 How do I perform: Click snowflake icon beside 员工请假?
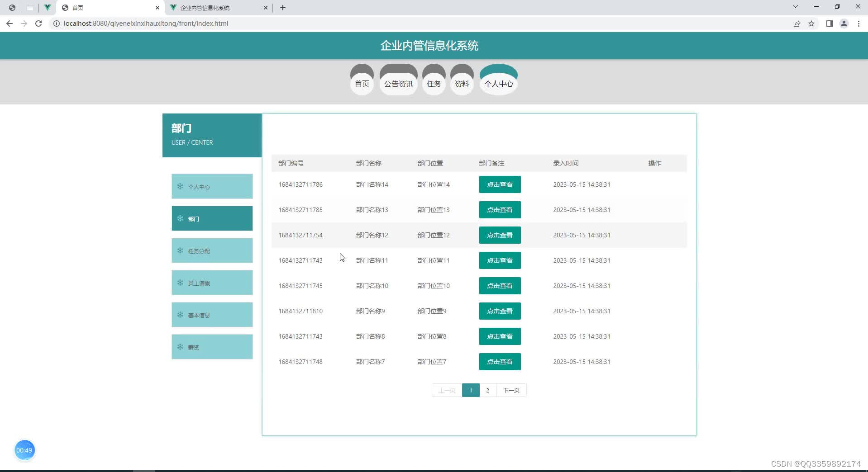[180, 283]
